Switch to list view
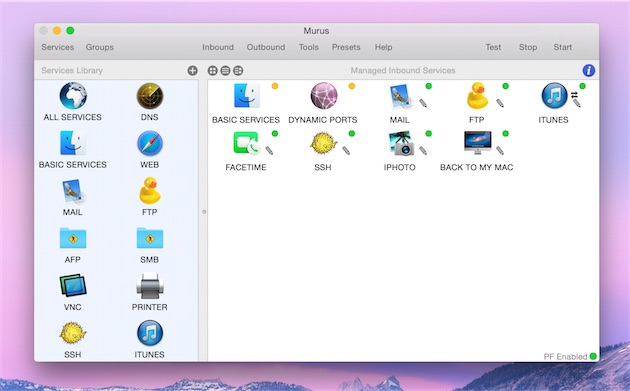 pyautogui.click(x=225, y=71)
